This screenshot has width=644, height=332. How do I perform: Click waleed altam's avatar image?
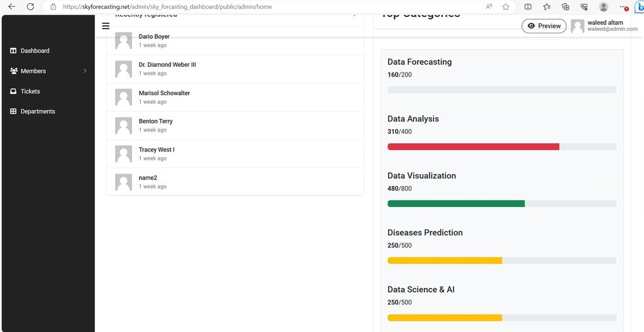(x=577, y=26)
